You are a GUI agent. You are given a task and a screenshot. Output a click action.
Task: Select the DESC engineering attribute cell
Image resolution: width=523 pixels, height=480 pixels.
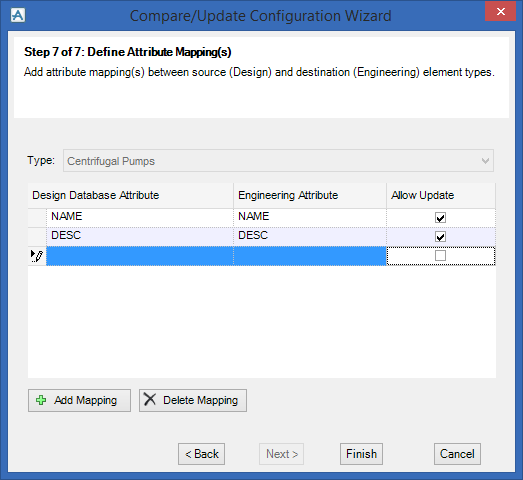pyautogui.click(x=310, y=237)
